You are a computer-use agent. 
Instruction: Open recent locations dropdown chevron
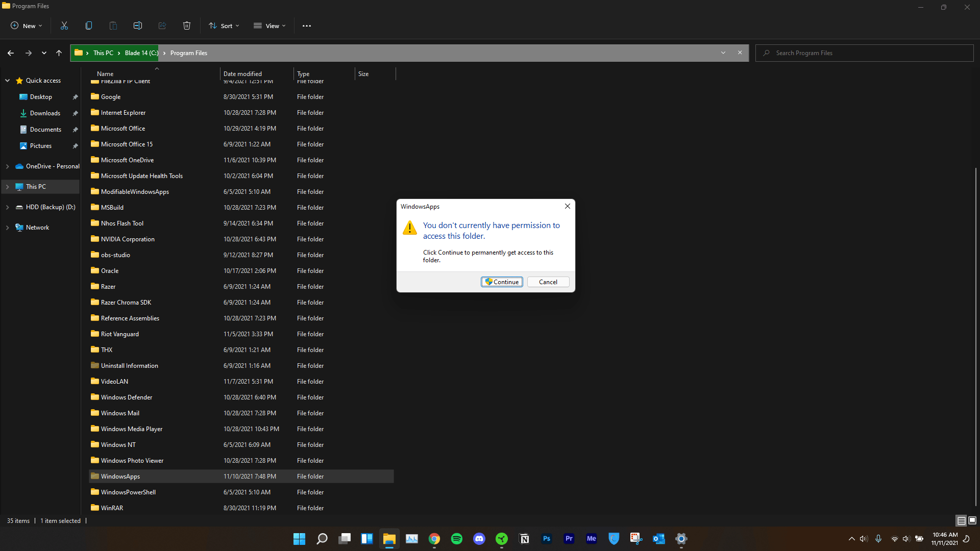click(x=44, y=53)
